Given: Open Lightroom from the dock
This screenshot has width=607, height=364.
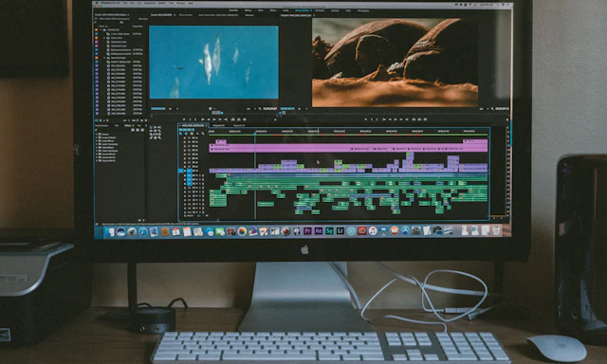Looking at the screenshot, I should click(x=340, y=231).
